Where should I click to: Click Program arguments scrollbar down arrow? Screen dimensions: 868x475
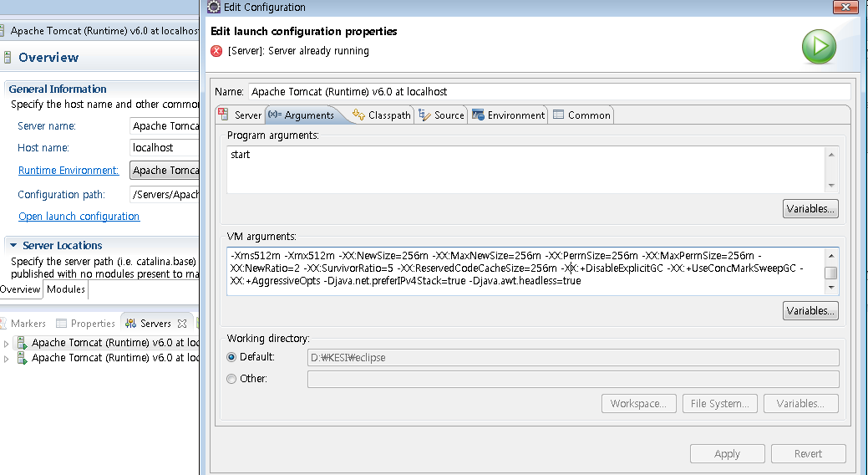click(831, 186)
